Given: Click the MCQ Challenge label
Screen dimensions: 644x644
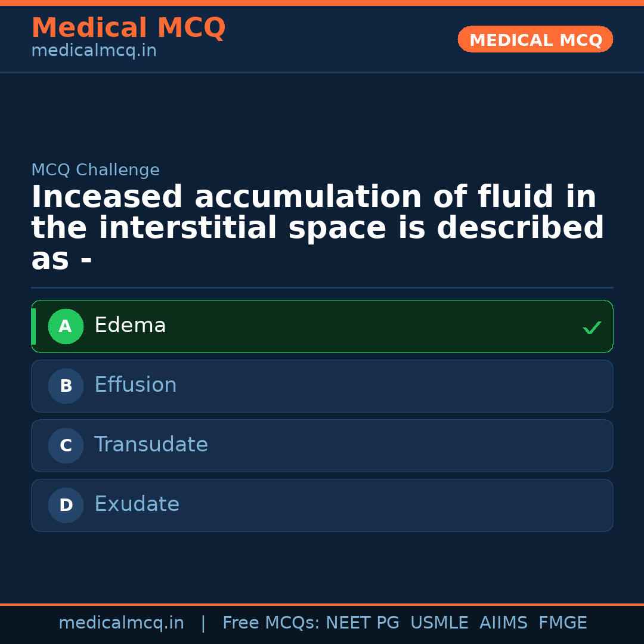Looking at the screenshot, I should pyautogui.click(x=95, y=170).
